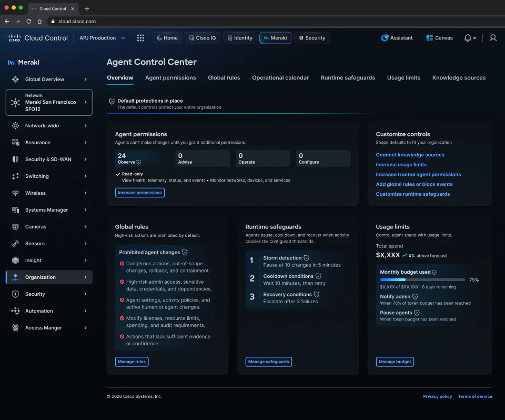Screen dimensions: 505x420
Task: Click the Security shield sidebar icon
Action: 15,294
